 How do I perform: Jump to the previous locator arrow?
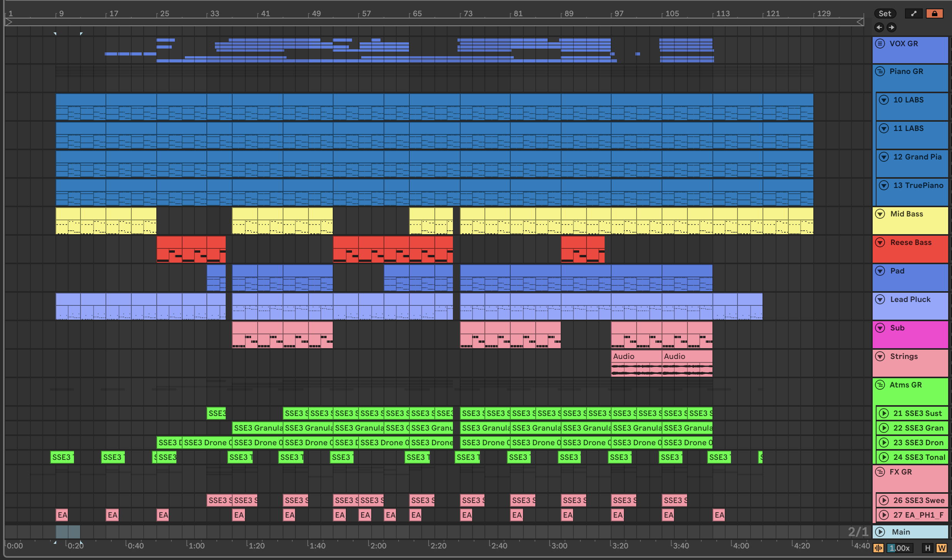point(879,27)
